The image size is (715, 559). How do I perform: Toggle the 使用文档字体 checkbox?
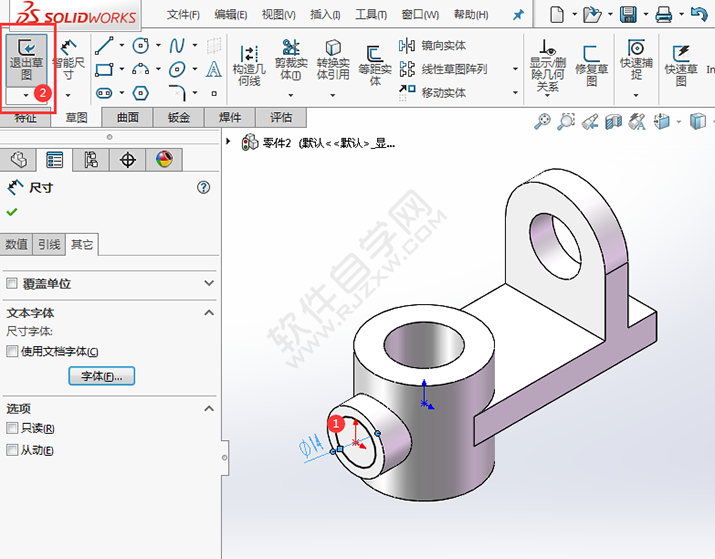pyautogui.click(x=12, y=351)
